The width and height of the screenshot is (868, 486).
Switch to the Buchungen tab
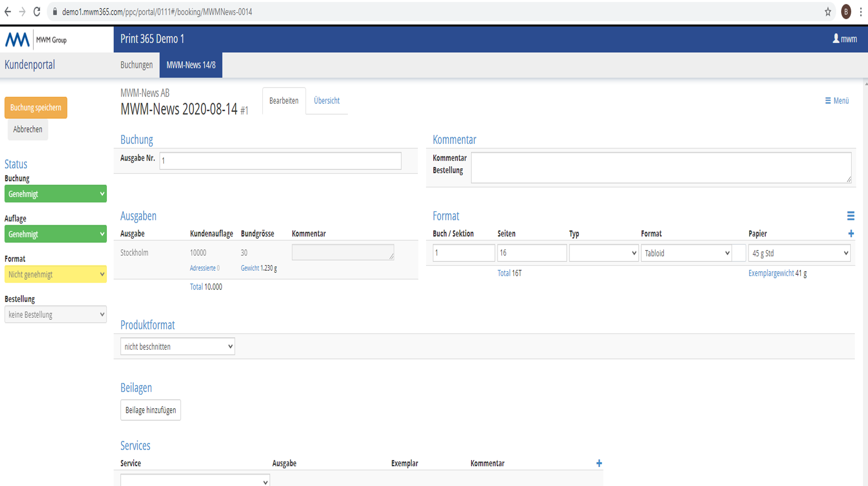[136, 65]
